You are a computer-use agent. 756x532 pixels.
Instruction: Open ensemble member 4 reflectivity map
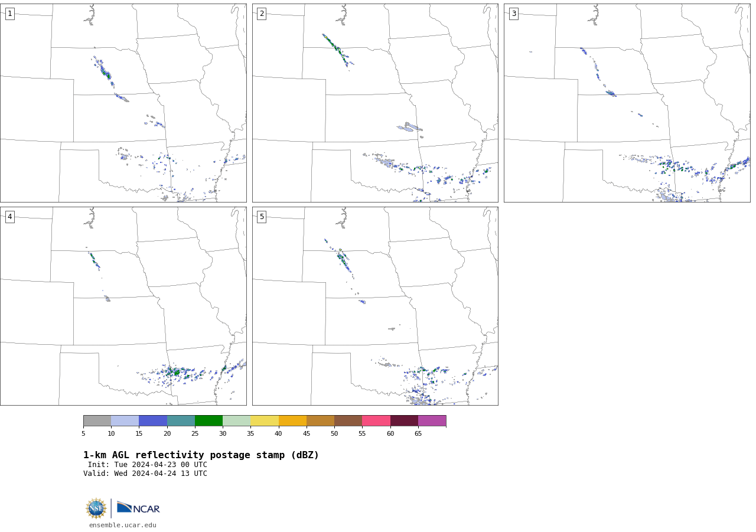tap(123, 306)
